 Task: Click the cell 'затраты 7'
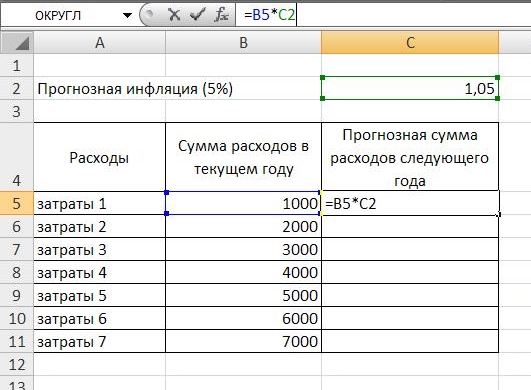(x=100, y=342)
